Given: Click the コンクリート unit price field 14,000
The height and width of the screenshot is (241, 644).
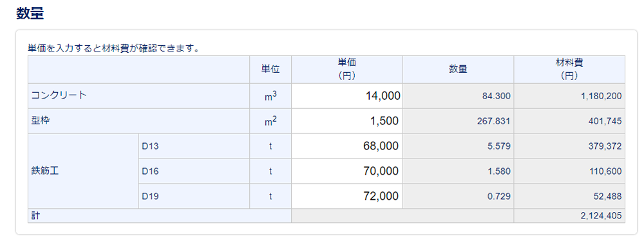Looking at the screenshot, I should (x=346, y=96).
